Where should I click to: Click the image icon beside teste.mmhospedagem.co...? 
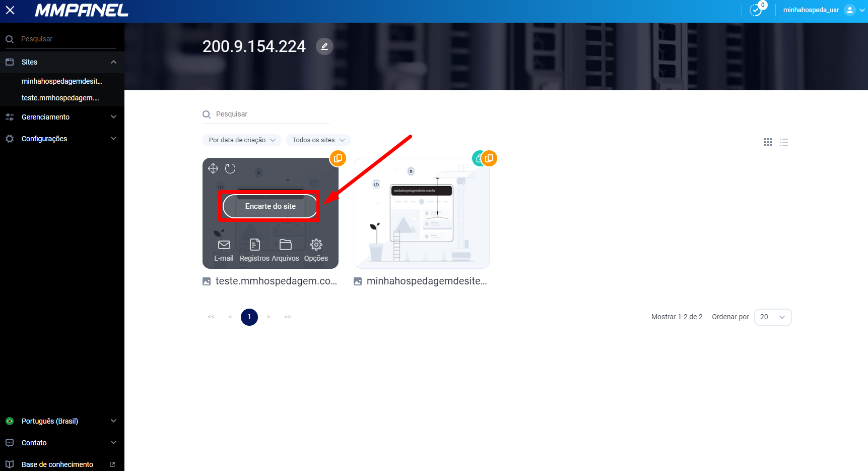(x=207, y=281)
